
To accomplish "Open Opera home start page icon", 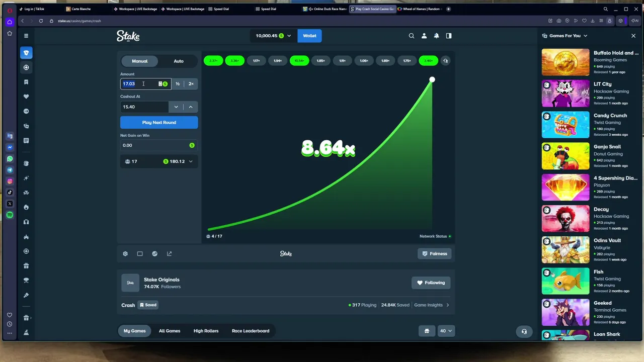I will click(10, 22).
